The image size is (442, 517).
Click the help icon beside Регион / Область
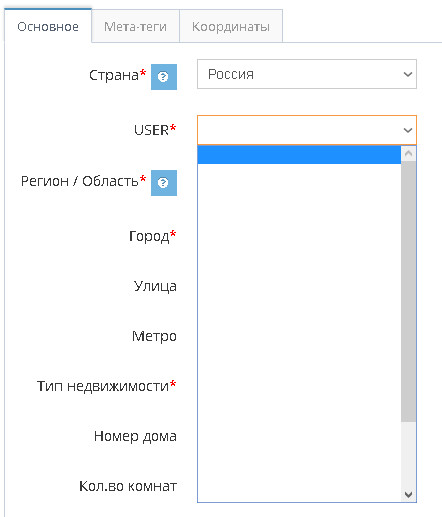tap(164, 183)
